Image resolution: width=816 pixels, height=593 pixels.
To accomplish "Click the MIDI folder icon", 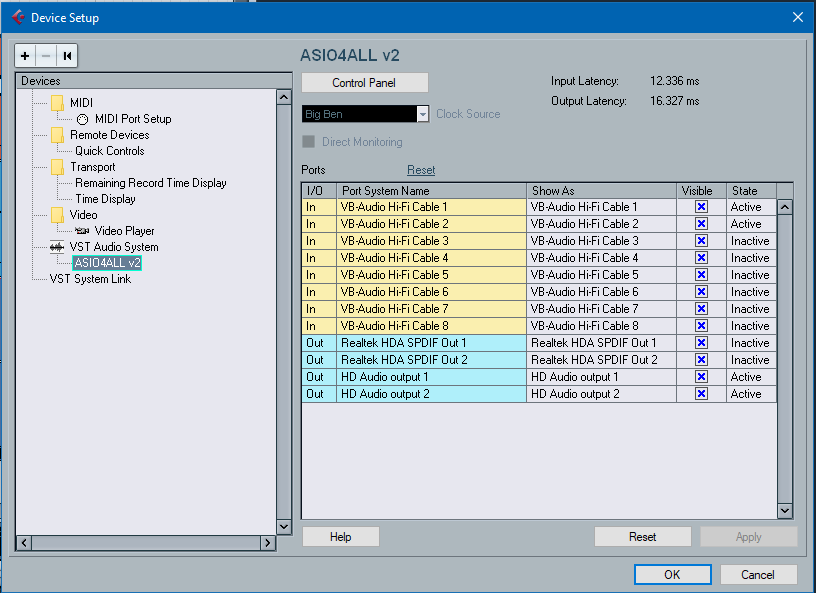I will 58,103.
